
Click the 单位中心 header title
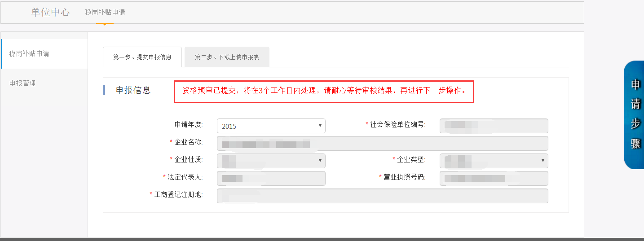50,12
